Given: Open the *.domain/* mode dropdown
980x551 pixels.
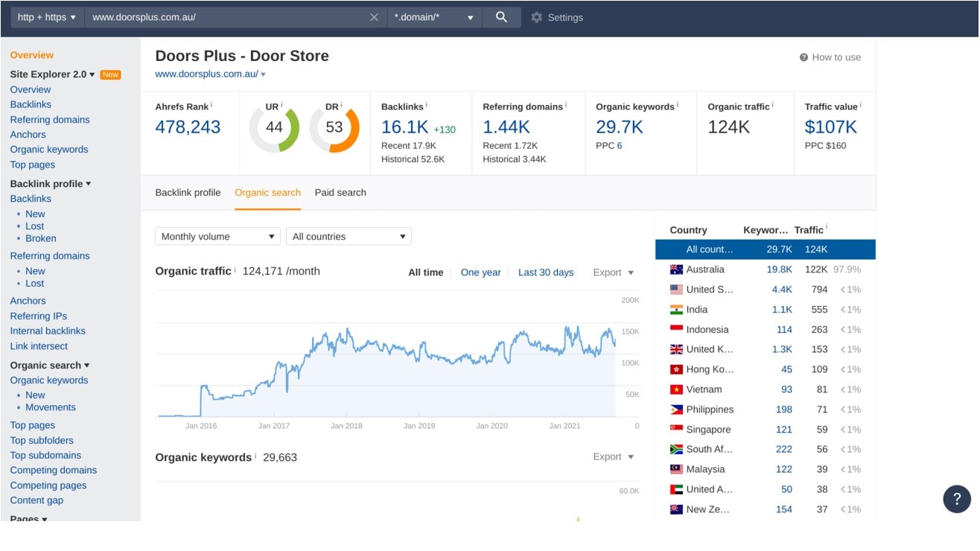Looking at the screenshot, I should (x=434, y=17).
